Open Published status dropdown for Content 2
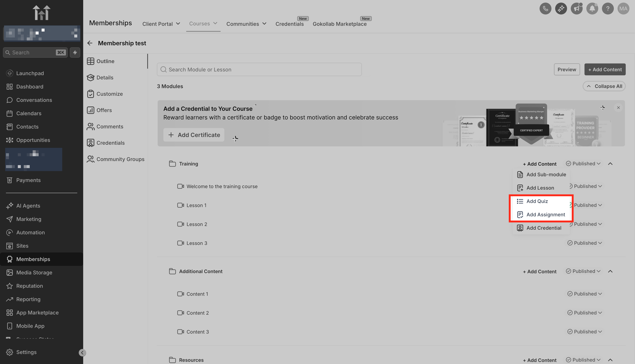 pos(584,313)
